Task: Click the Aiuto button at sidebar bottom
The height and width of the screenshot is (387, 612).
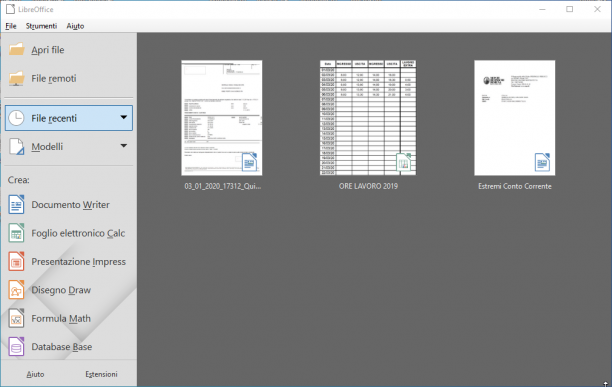Action: tap(35, 374)
